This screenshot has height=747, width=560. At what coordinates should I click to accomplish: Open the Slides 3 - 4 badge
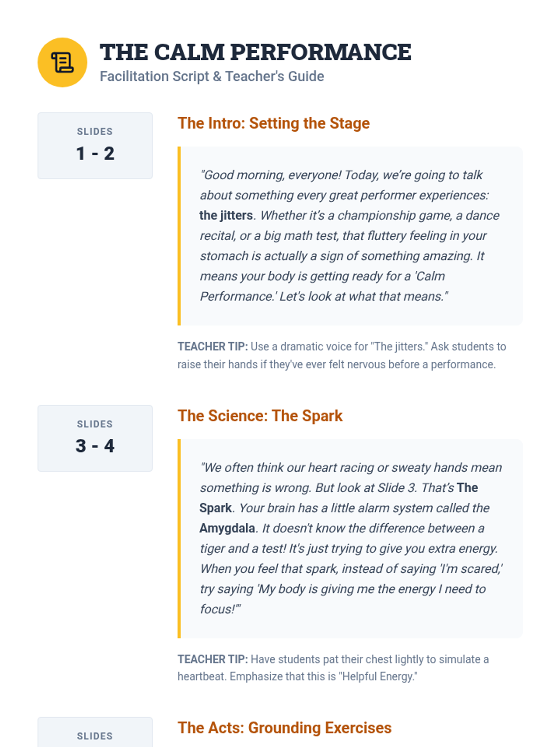click(95, 438)
